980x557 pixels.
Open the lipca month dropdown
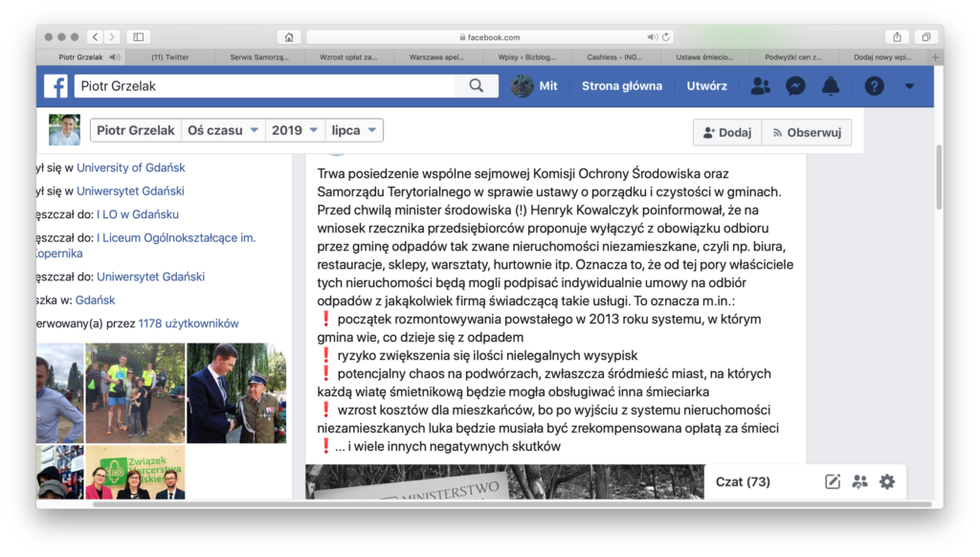(354, 130)
